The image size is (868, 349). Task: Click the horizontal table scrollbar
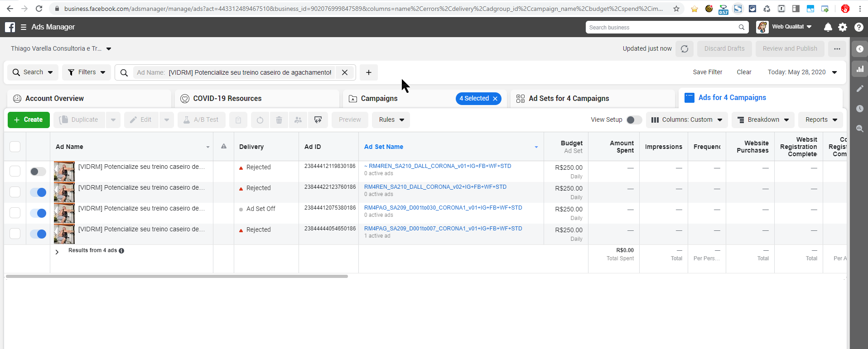coord(177,276)
